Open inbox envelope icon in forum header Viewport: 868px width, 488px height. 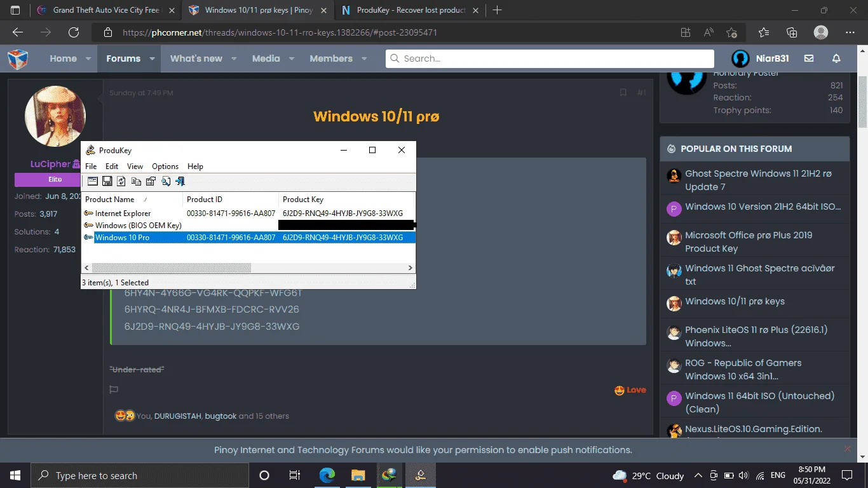809,58
